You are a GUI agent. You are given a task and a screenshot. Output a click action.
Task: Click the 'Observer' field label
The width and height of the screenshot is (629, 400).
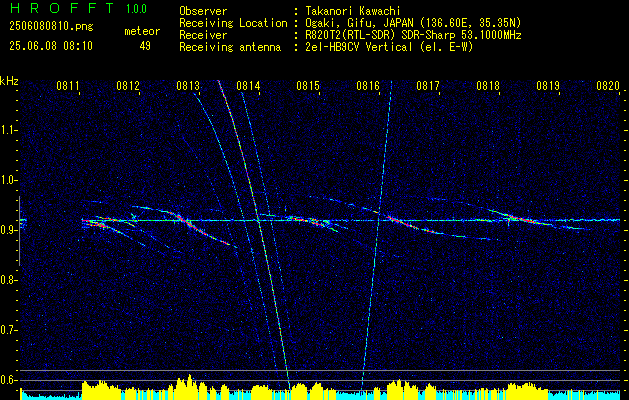(x=203, y=11)
